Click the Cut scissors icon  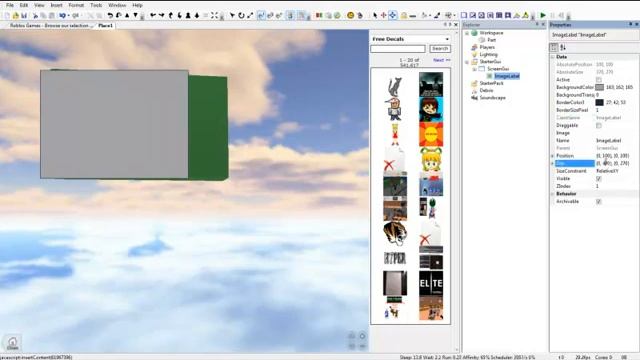[36, 16]
